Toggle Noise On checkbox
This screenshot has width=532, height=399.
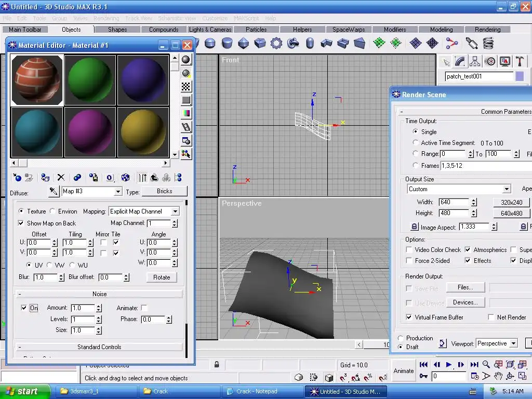click(24, 308)
